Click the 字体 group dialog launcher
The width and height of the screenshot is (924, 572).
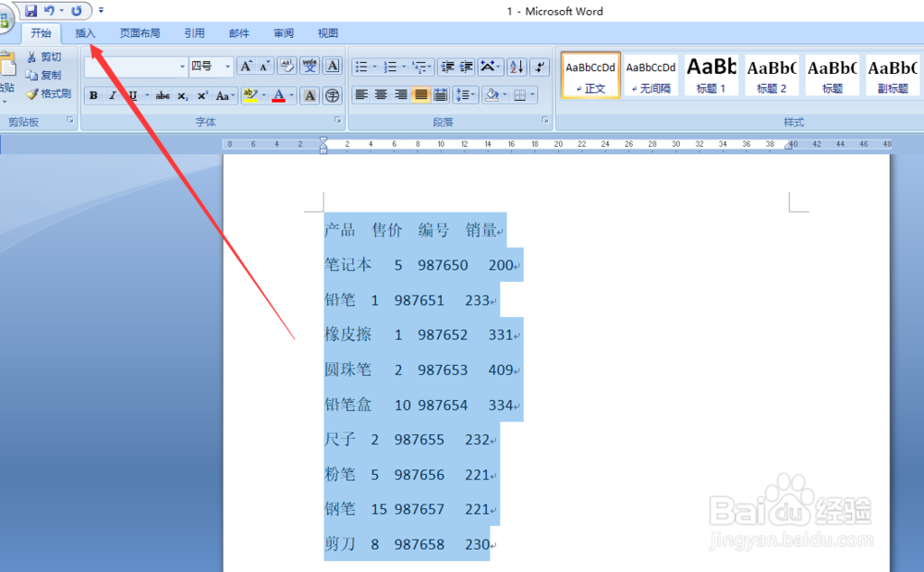pos(337,120)
